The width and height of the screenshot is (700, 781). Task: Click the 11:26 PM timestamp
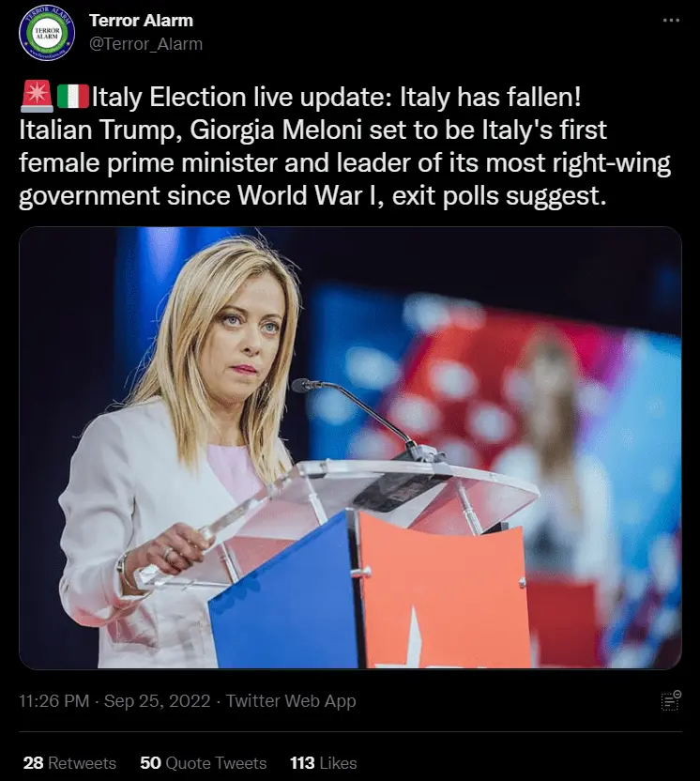coord(54,701)
